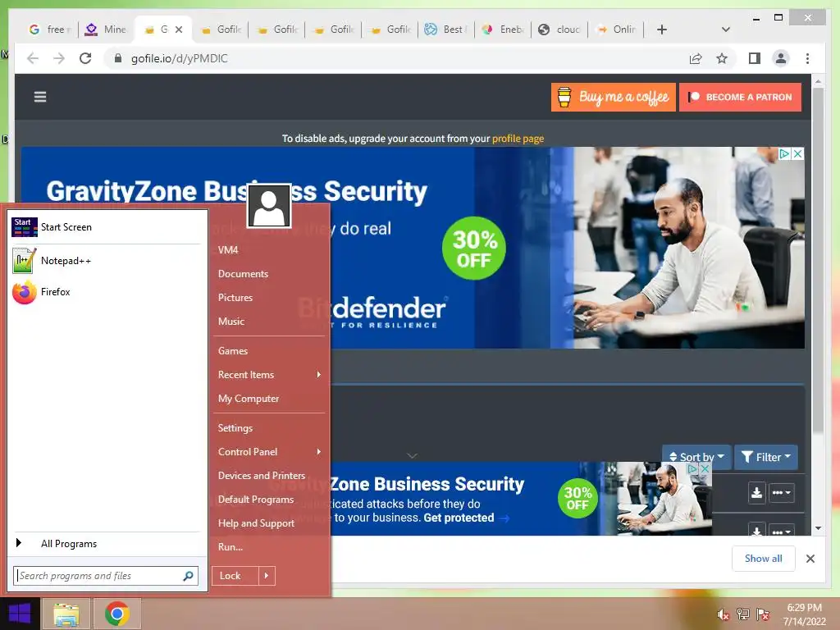Go forward in Chrome history

(59, 58)
